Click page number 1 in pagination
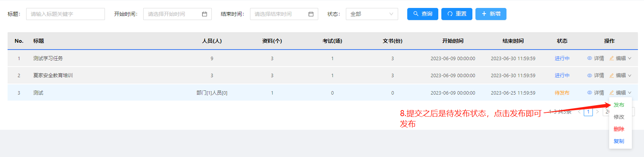This screenshot has width=644, height=157. click(x=588, y=112)
